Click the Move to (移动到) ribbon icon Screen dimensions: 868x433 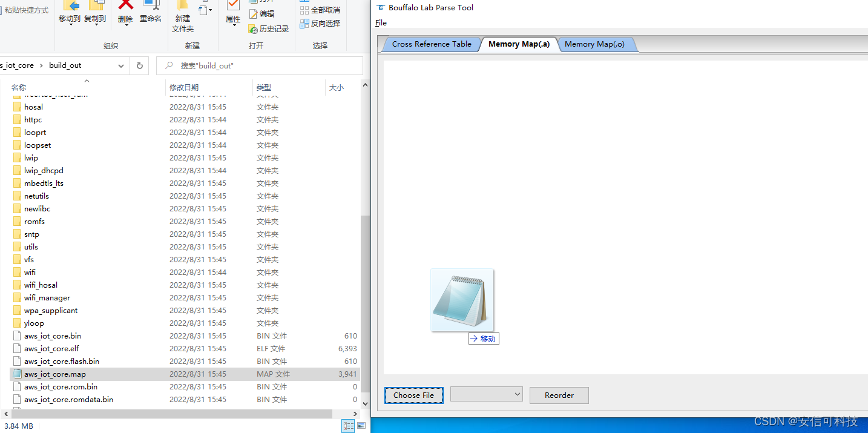click(70, 12)
